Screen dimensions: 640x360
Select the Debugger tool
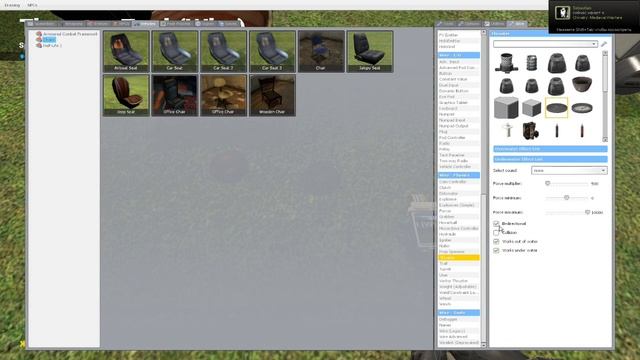pyautogui.click(x=458, y=319)
